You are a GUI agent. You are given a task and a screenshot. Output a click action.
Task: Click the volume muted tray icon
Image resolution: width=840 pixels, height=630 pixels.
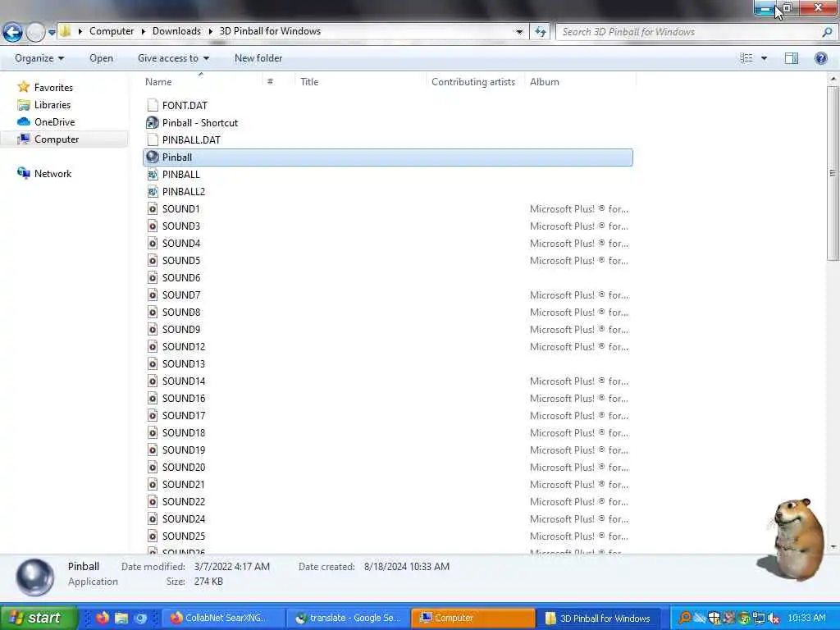pyautogui.click(x=773, y=619)
